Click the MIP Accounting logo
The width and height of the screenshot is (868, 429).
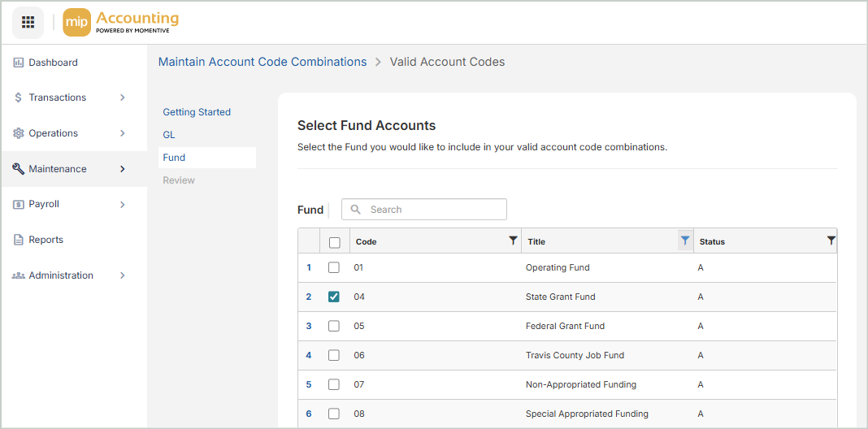[121, 22]
